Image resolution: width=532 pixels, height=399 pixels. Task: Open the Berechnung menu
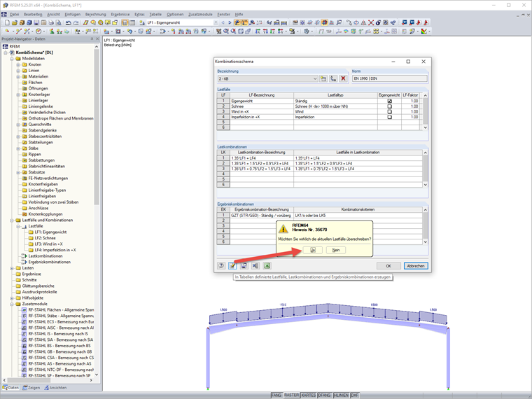tap(96, 14)
